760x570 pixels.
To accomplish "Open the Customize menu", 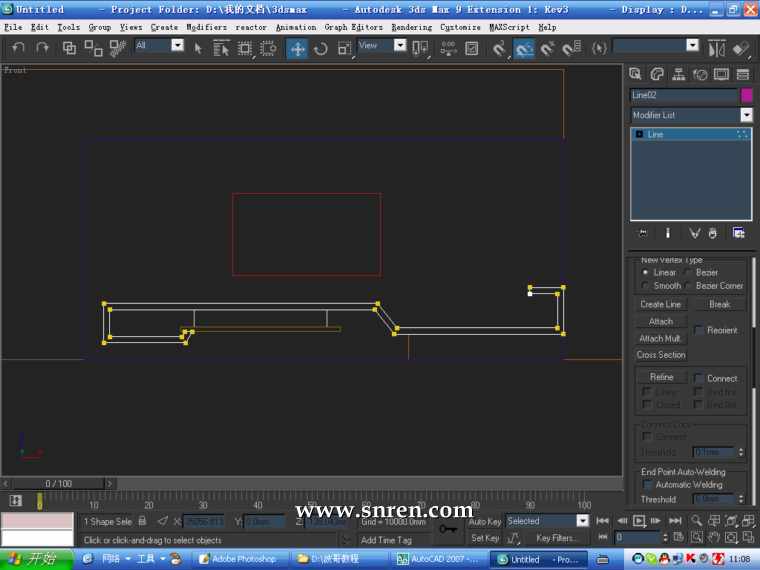I will coord(460,27).
